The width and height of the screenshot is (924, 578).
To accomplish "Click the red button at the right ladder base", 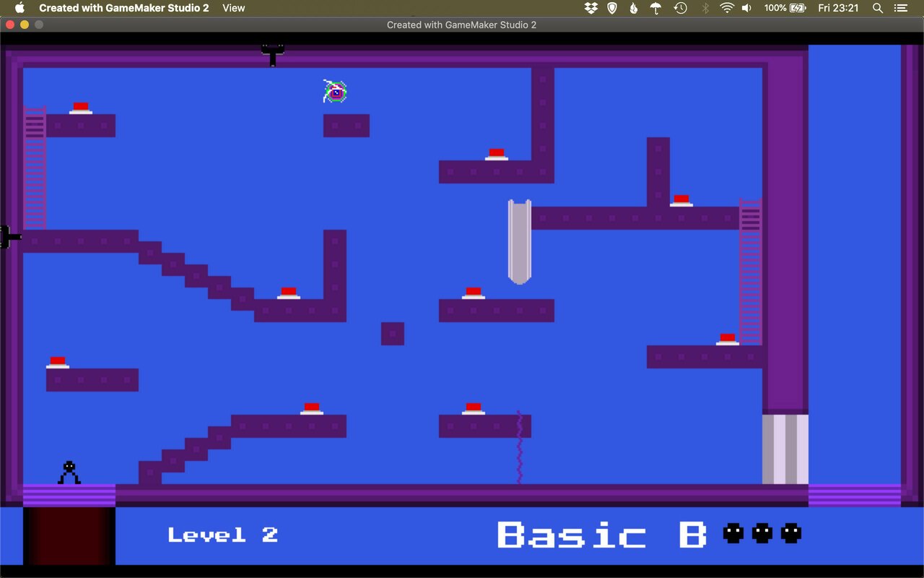I will [x=728, y=340].
